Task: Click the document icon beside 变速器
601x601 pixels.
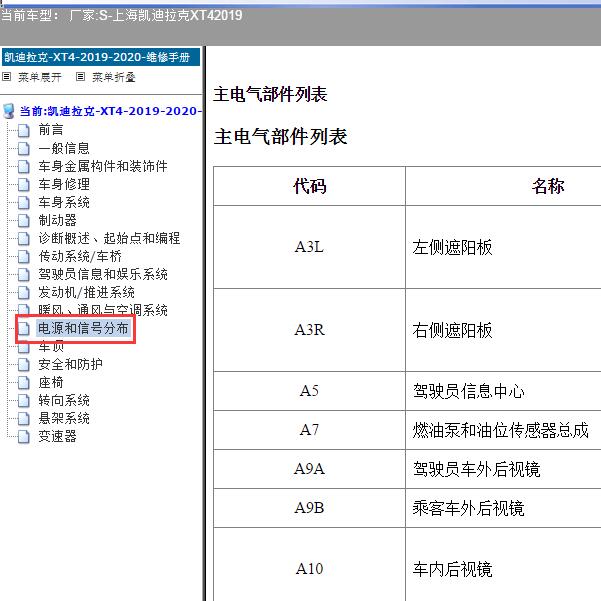Action: (24, 437)
